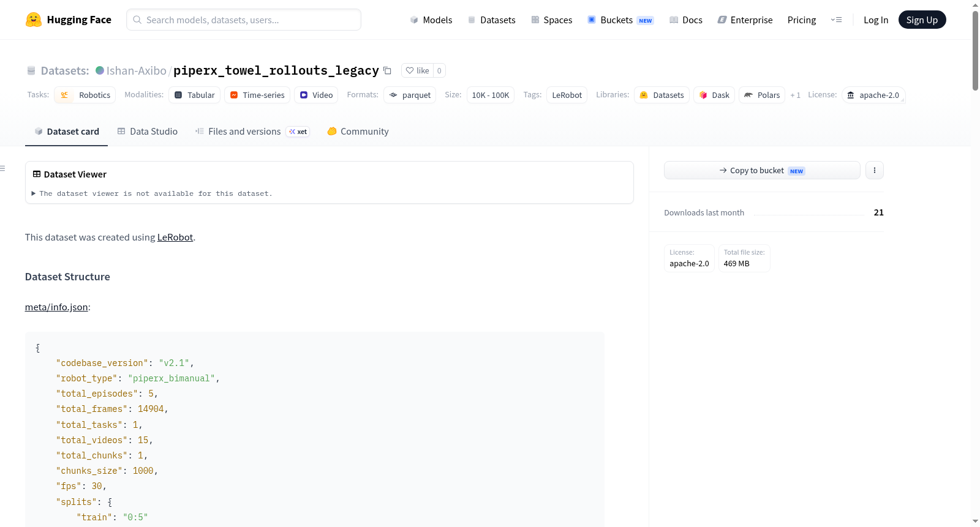980x527 pixels.
Task: Open the Files and versions tab
Action: [x=252, y=132]
